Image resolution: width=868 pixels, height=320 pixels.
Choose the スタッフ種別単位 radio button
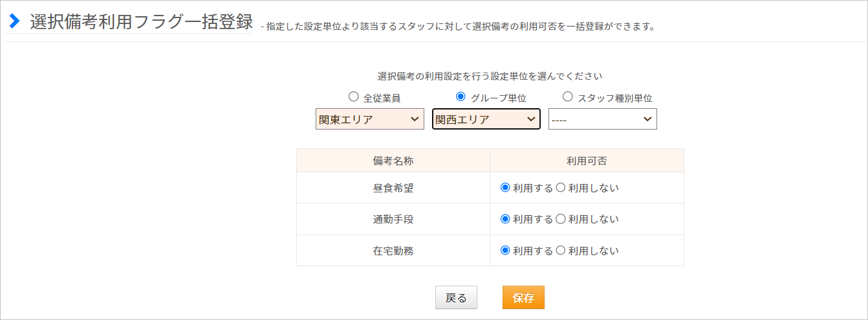click(568, 97)
